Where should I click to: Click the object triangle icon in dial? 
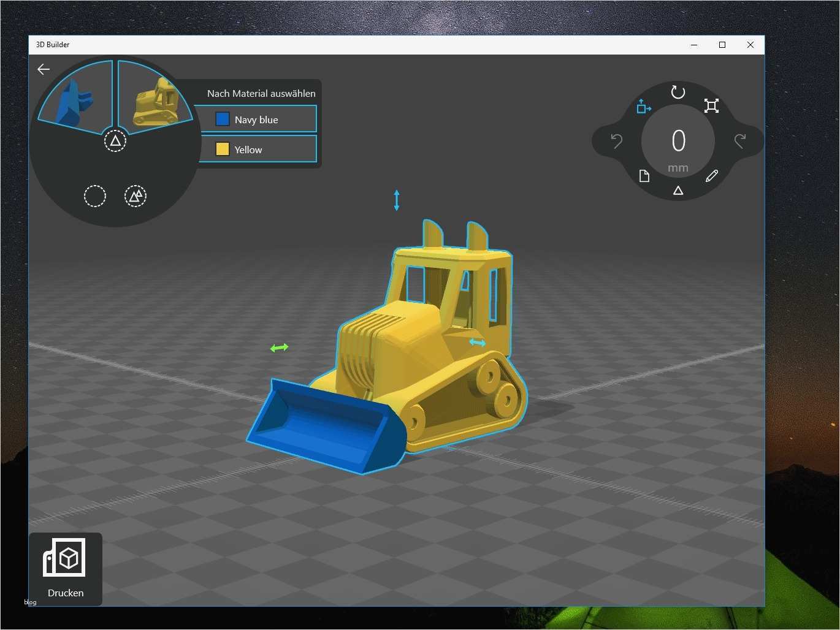(678, 191)
